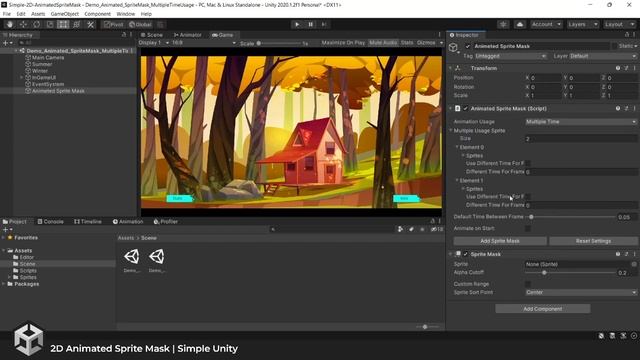The image size is (640, 360).
Task: Select the Scale tool
Action: pos(50,24)
